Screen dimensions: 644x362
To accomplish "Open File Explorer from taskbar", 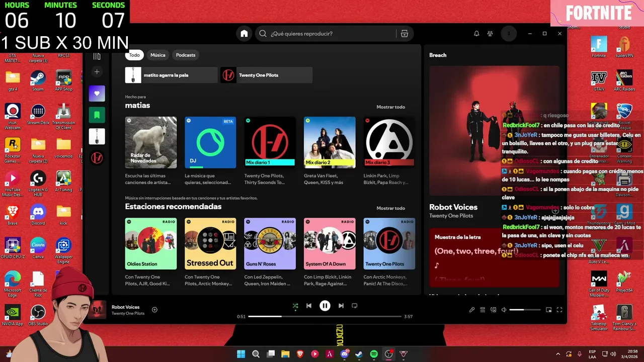I will tap(285, 354).
